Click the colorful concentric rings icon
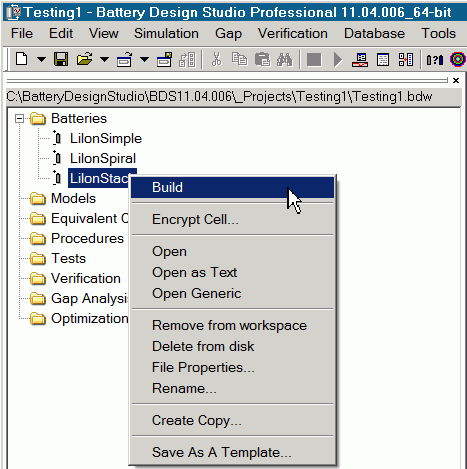This screenshot has width=467, height=469. click(x=458, y=60)
